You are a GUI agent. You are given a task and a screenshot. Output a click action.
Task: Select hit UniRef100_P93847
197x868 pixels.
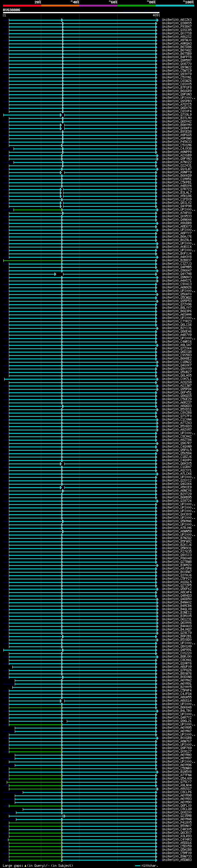point(177,26)
